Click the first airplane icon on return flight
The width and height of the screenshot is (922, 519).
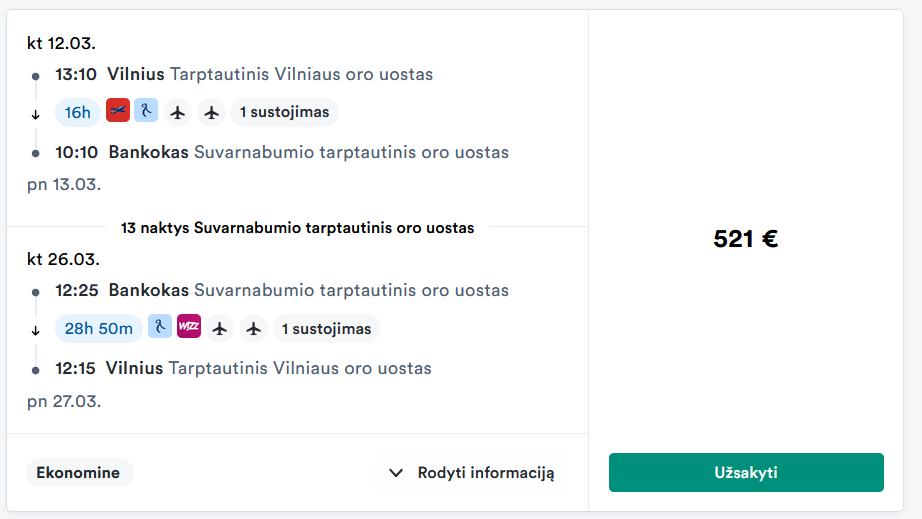pos(220,328)
